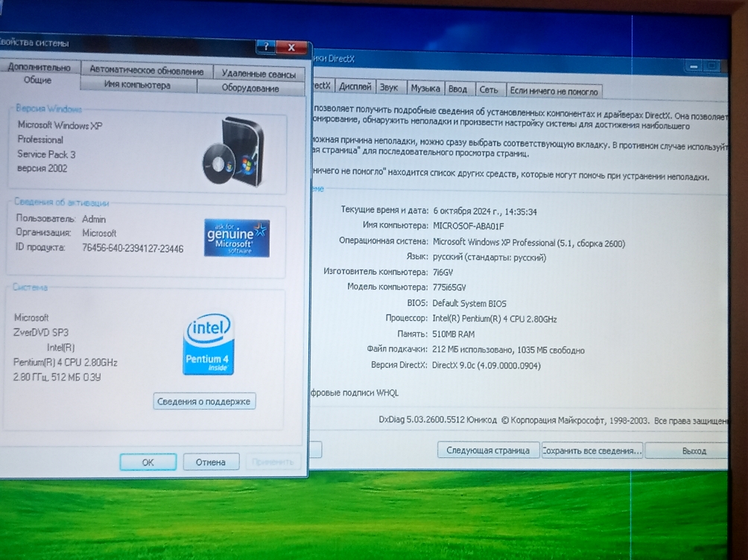Open the Дисплей tab in DirectX window

(x=355, y=86)
